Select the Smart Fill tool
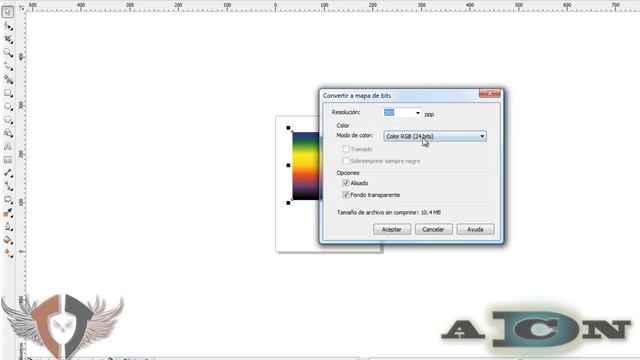 [x=8, y=79]
